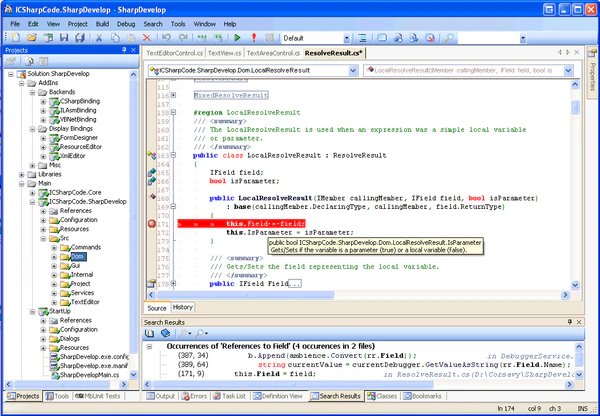Click the Save file icon in toolbar
Image resolution: width=600 pixels, height=416 pixels.
pyautogui.click(x=62, y=37)
